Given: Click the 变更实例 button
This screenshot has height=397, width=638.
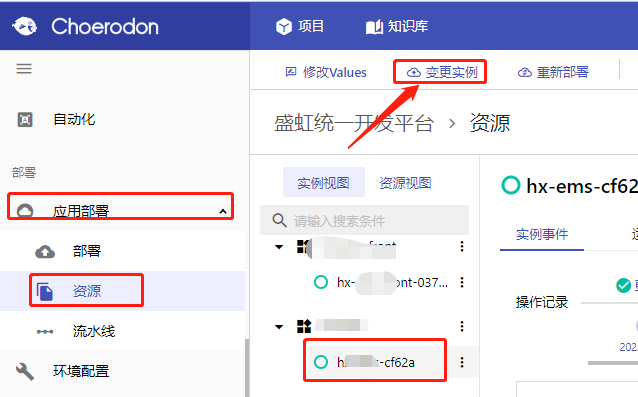Looking at the screenshot, I should pyautogui.click(x=442, y=72).
